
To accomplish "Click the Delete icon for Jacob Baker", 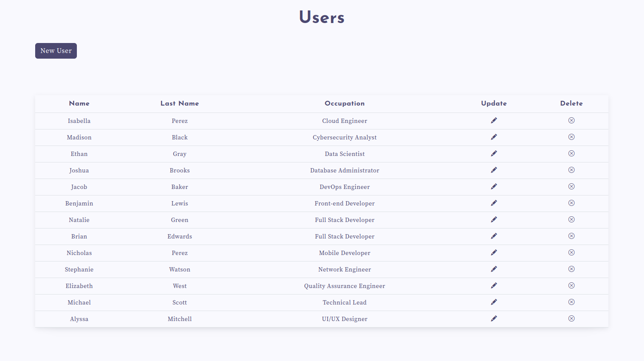I will coord(571,186).
